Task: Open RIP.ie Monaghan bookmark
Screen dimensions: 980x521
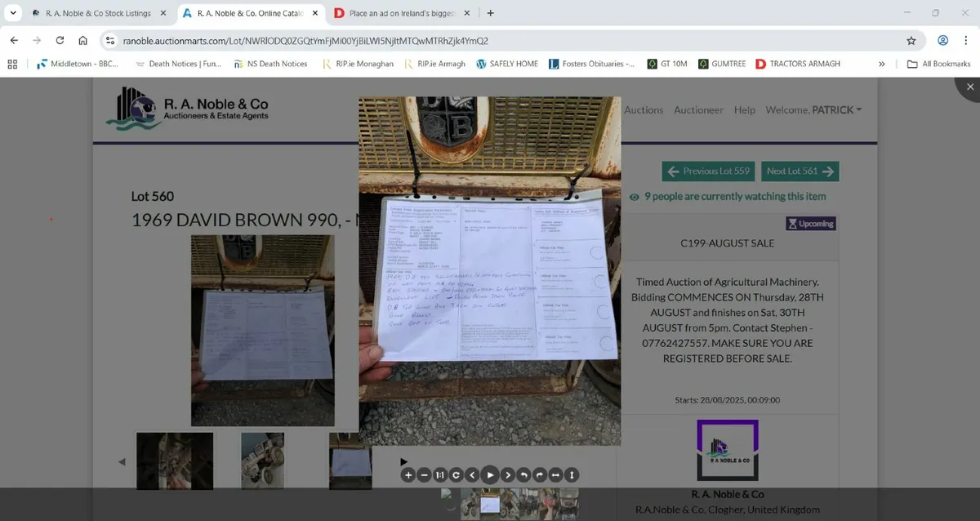Action: 358,64
